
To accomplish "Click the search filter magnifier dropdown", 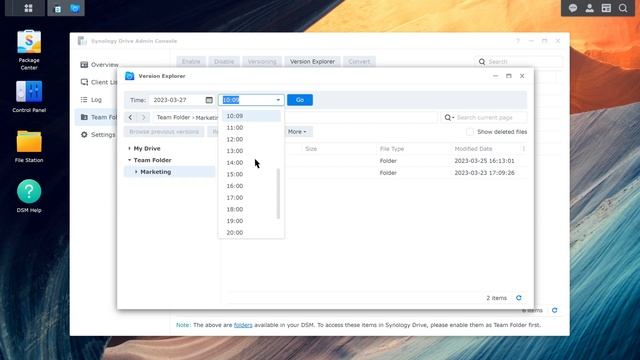I will [449, 118].
